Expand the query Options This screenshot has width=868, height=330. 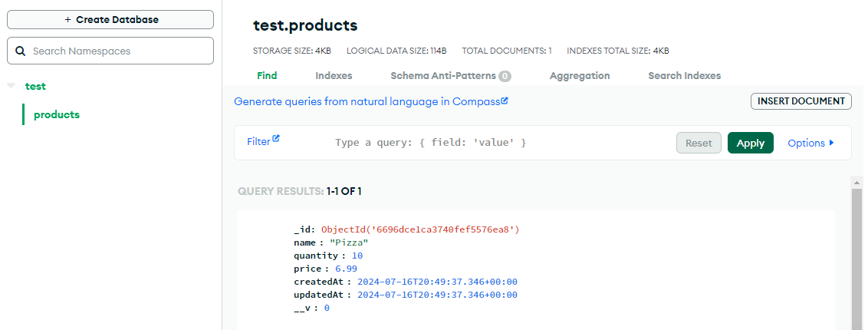pyautogui.click(x=810, y=143)
